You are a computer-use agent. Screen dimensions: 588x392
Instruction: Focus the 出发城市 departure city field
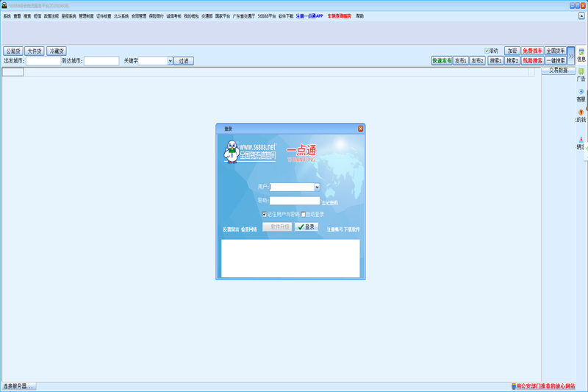tap(43, 61)
